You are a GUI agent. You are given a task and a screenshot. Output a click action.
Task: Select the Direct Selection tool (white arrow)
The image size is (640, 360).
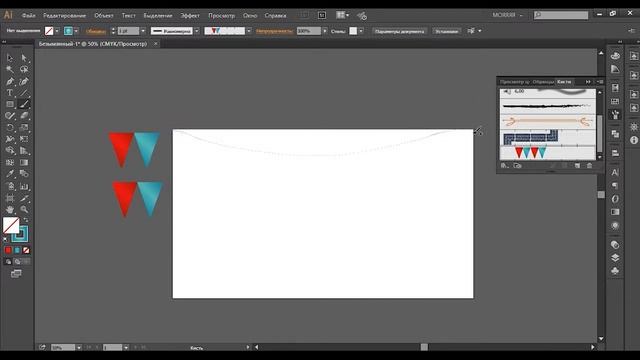pyautogui.click(x=24, y=58)
